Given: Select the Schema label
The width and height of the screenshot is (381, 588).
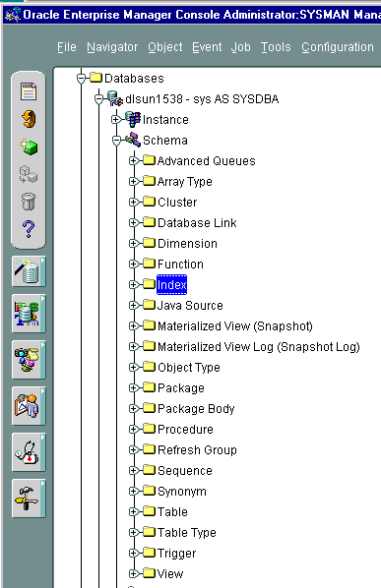Looking at the screenshot, I should [x=165, y=141].
